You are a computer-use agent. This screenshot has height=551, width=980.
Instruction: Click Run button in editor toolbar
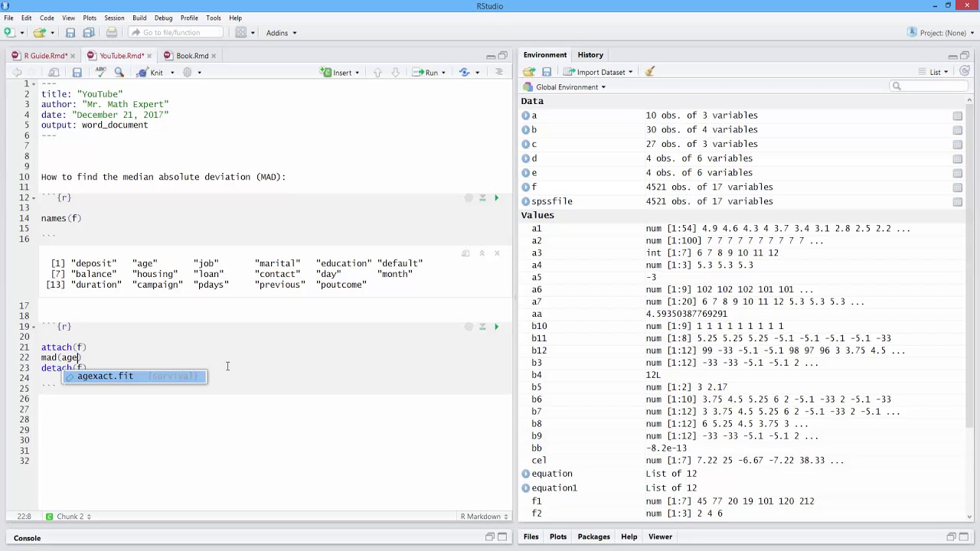(426, 72)
